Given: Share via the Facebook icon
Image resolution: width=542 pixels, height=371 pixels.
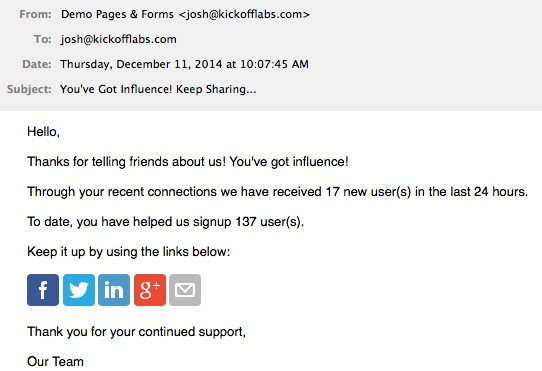Looking at the screenshot, I should coord(43,290).
